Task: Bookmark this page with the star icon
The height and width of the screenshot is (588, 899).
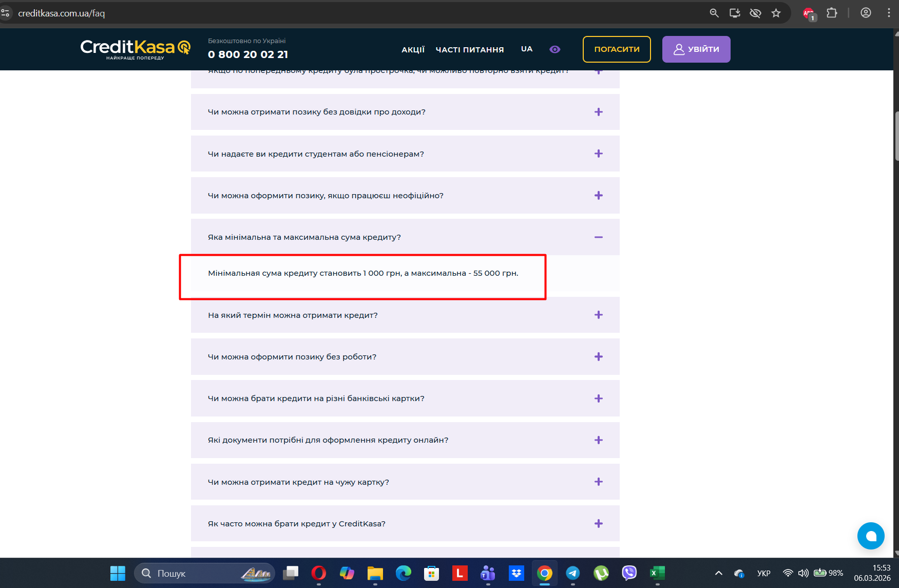Action: (776, 13)
